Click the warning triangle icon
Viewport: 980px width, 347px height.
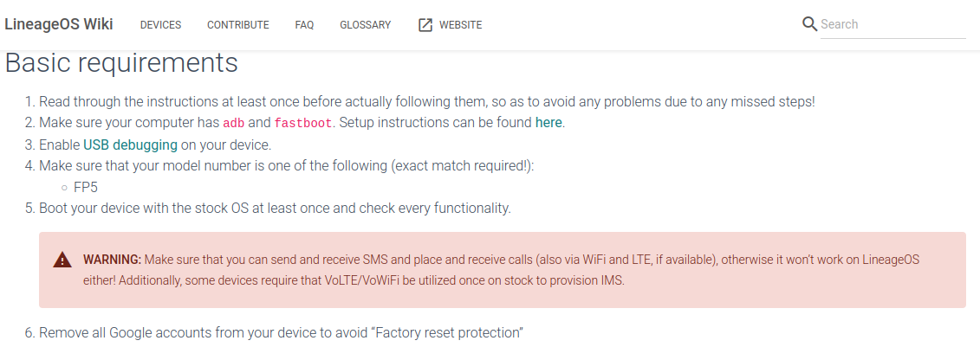click(62, 260)
